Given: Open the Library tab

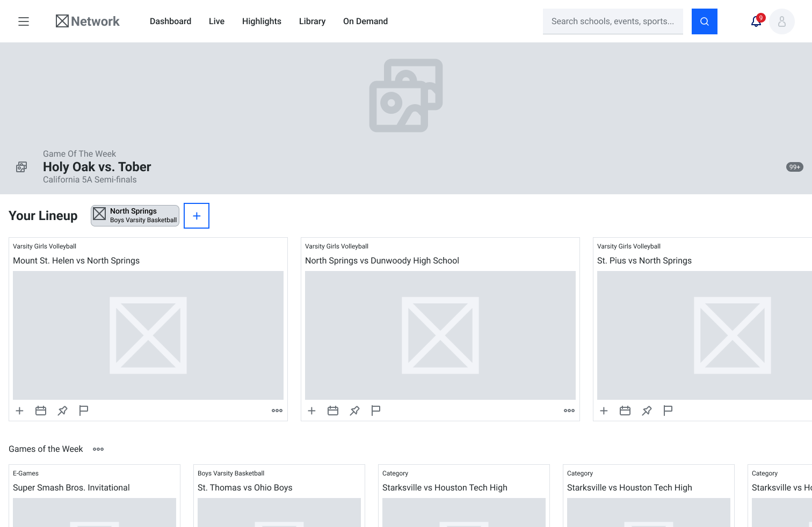Looking at the screenshot, I should (x=312, y=21).
